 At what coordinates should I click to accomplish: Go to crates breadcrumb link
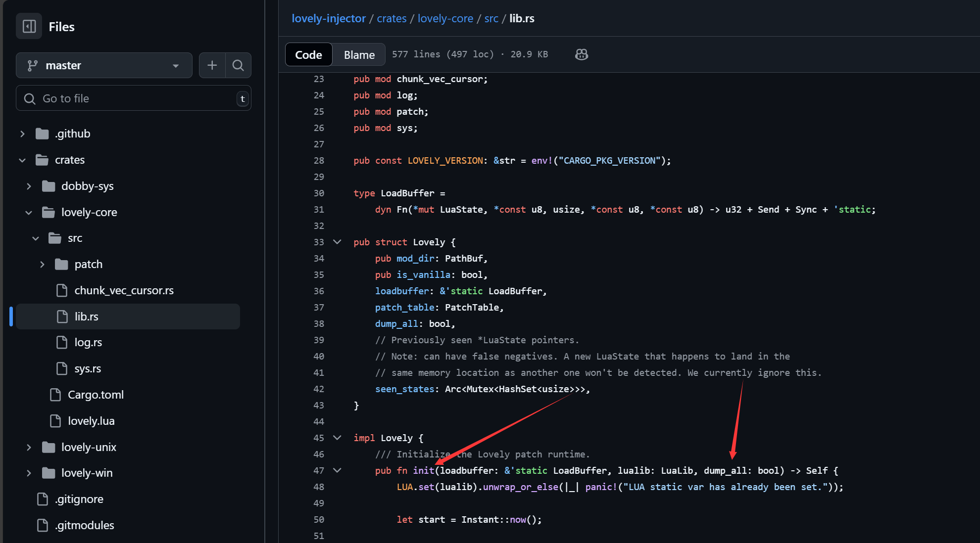tap(392, 18)
